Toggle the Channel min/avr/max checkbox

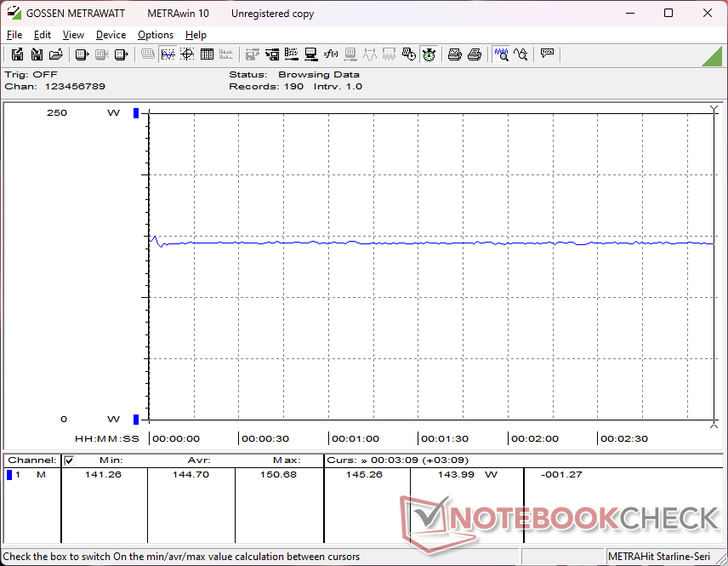[x=69, y=460]
